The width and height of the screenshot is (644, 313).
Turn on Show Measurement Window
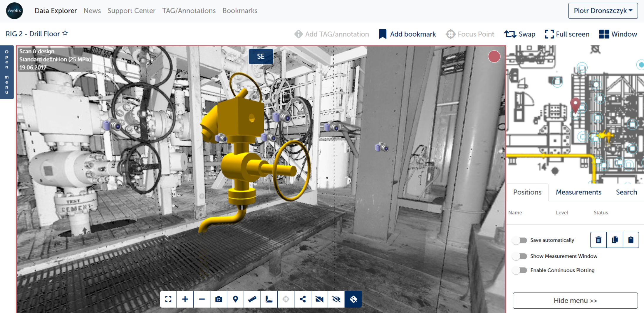pyautogui.click(x=520, y=256)
